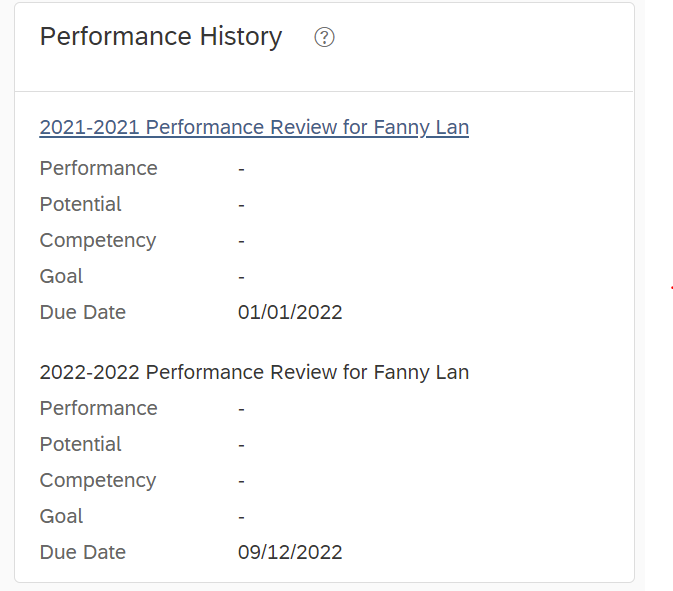Screen dimensions: 673x591
Task: Click the Potential dash value in the 2022-2022 review
Action: (x=241, y=446)
